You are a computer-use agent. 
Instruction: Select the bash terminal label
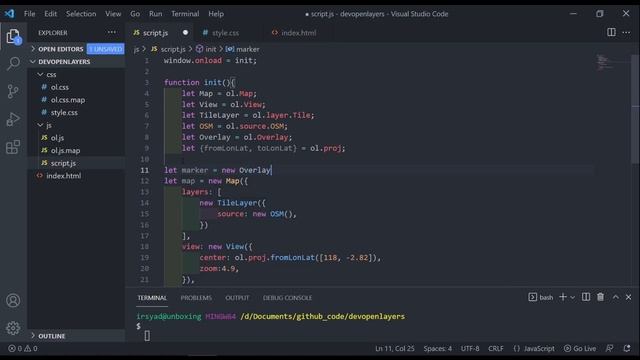click(541, 297)
